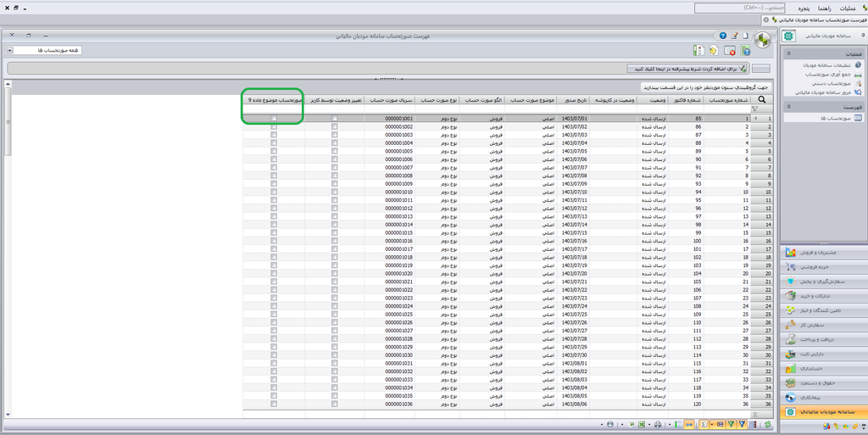The image size is (868, 435).
Task: Click the vertical scrollbar down arrow
Action: point(8,415)
